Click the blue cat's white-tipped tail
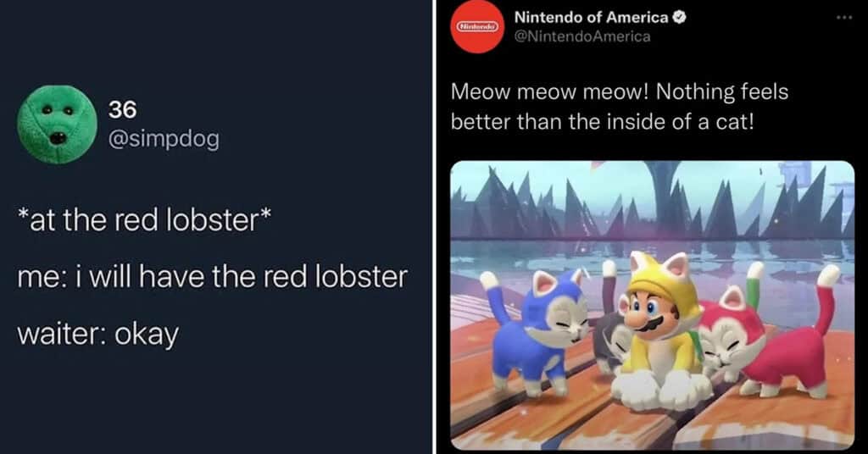This screenshot has height=454, width=868. click(488, 282)
